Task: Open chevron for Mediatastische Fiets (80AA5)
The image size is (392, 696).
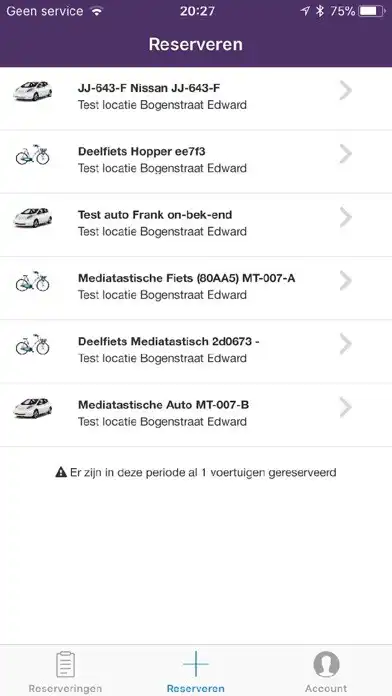Action: 345,281
